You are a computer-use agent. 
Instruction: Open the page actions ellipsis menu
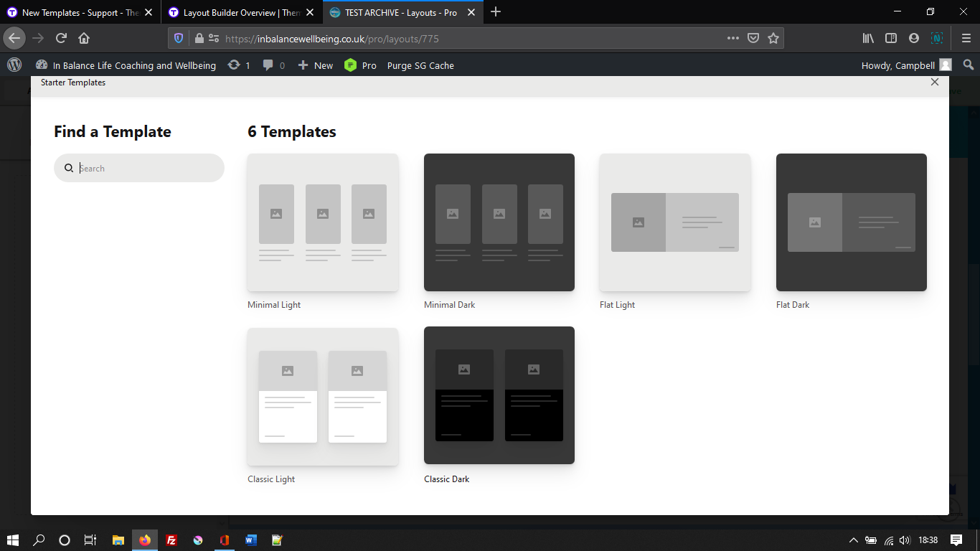click(x=732, y=38)
